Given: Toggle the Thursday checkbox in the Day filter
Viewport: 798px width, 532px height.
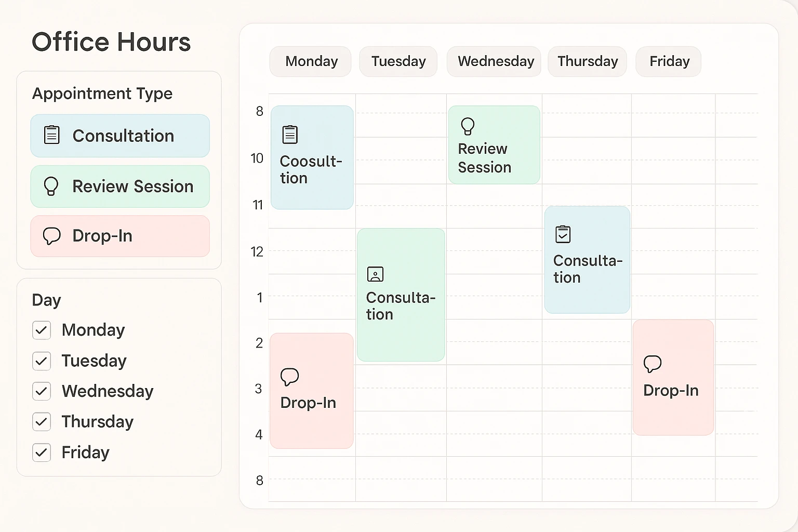Looking at the screenshot, I should (x=42, y=422).
